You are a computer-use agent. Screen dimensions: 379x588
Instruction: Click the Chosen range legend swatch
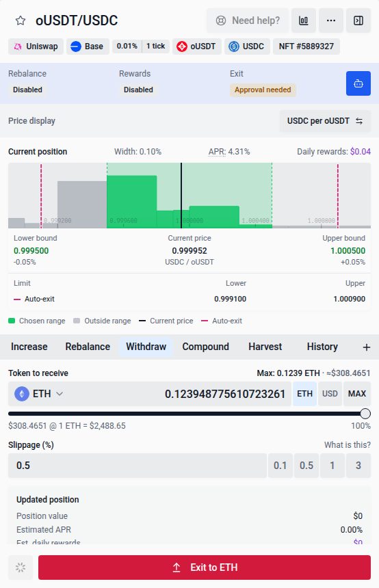coord(12,321)
